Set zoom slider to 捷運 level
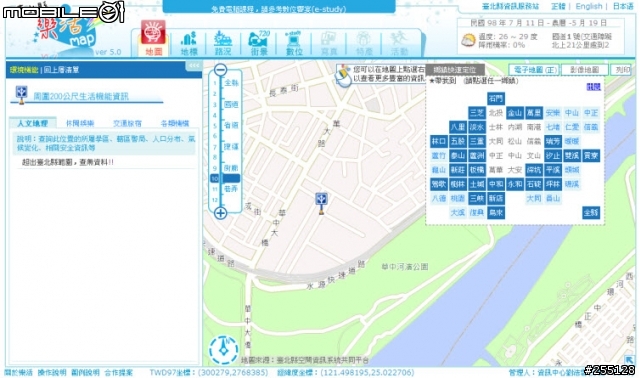This screenshot has width=640, height=378. (231, 147)
